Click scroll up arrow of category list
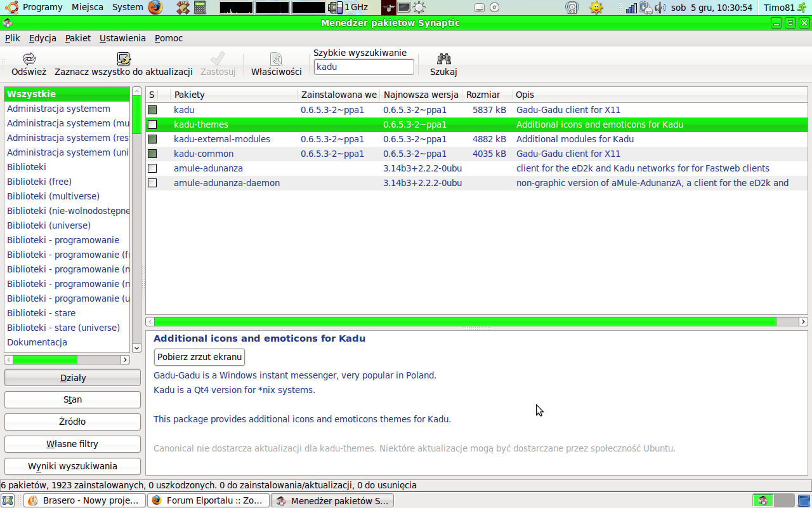This screenshot has width=812, height=508. pyautogui.click(x=136, y=92)
